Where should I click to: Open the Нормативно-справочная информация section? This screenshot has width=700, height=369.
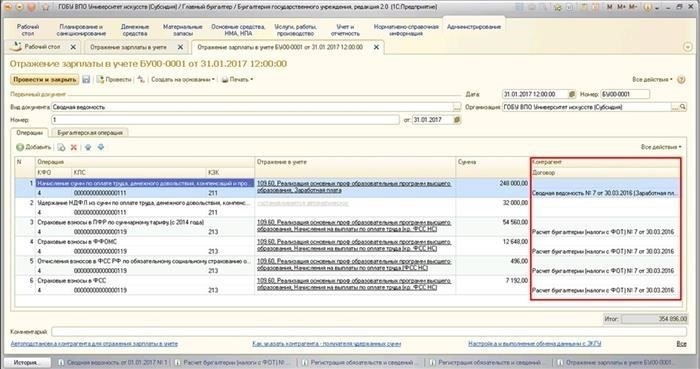(406, 30)
